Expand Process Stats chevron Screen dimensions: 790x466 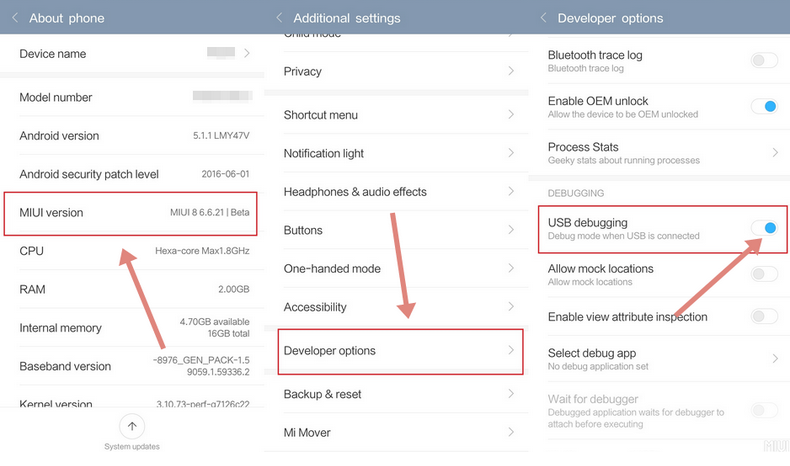pyautogui.click(x=775, y=152)
